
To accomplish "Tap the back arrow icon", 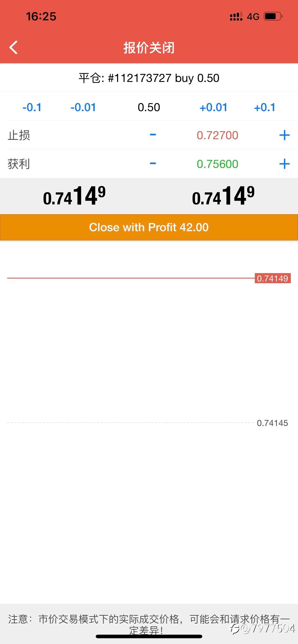I will pos(13,47).
